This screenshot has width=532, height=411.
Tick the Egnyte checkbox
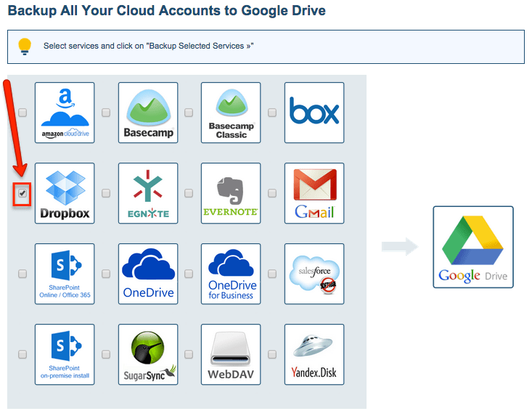pos(106,193)
